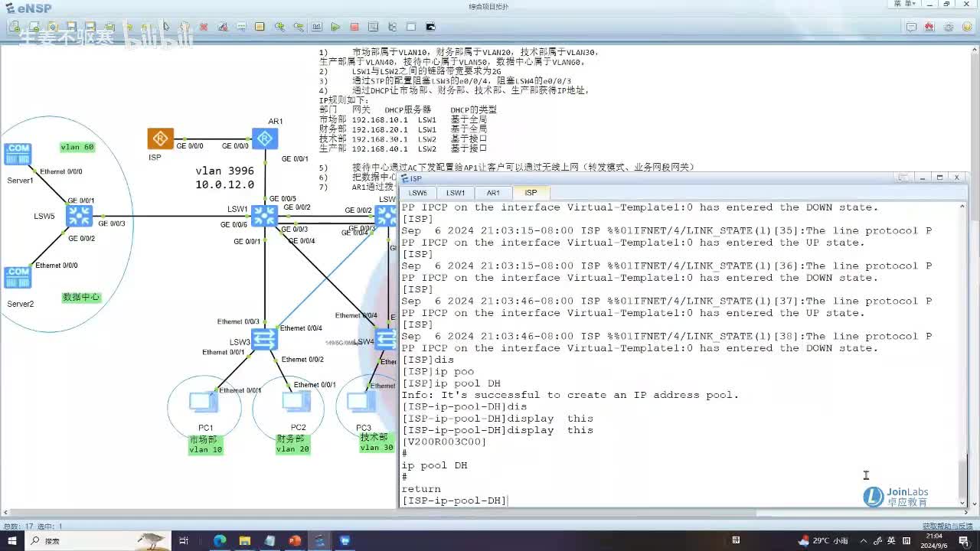Screen dimensions: 980x551
Task: Select PC2 computer in topology
Action: coord(296,402)
